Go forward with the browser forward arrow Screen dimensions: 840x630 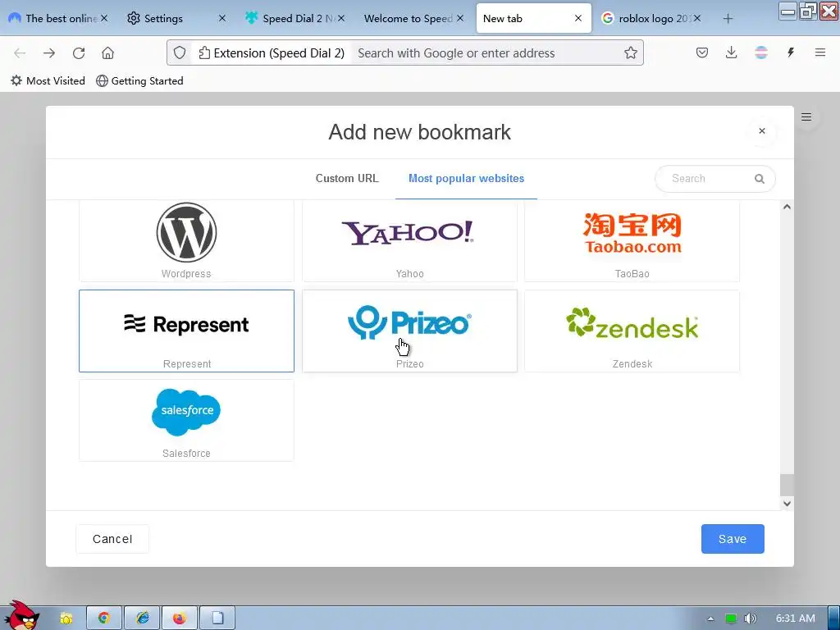pyautogui.click(x=49, y=53)
